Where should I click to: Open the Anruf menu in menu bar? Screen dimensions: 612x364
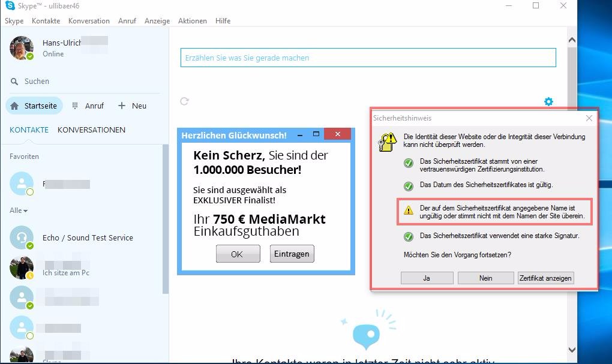tap(127, 20)
